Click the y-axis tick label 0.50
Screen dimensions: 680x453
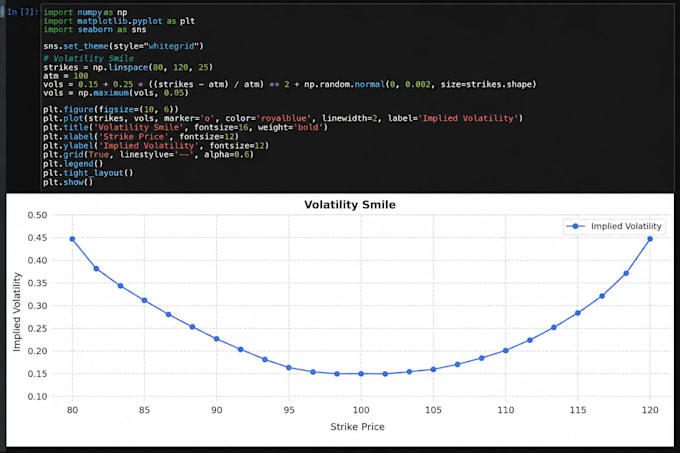click(x=37, y=215)
